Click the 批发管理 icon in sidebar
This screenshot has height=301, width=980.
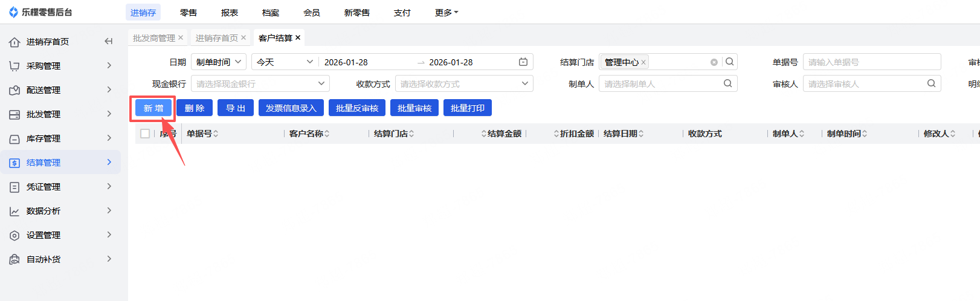(x=15, y=114)
